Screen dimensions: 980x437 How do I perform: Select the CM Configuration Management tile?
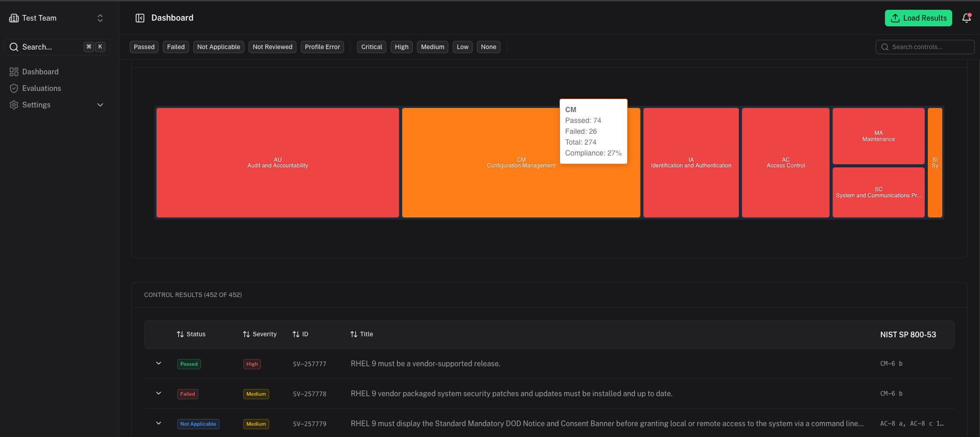tap(521, 163)
